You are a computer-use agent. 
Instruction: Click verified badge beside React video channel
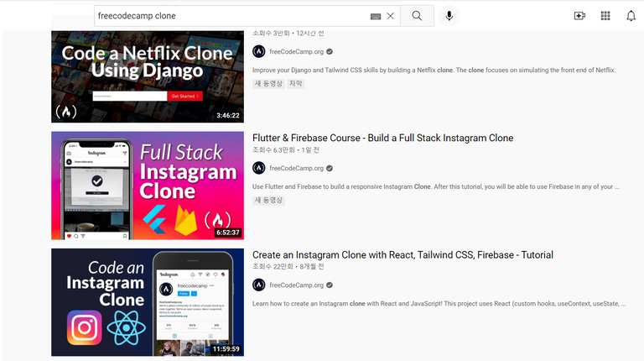click(330, 285)
